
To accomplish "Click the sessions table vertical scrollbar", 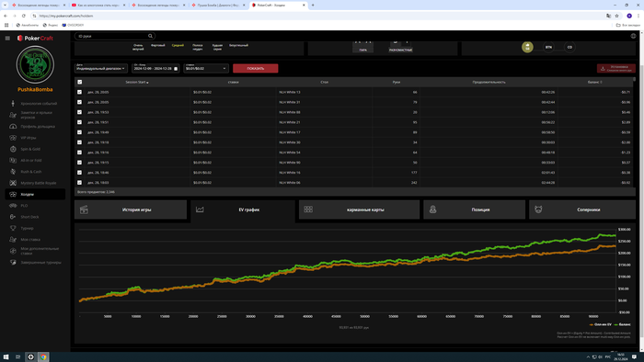I will point(634,131).
